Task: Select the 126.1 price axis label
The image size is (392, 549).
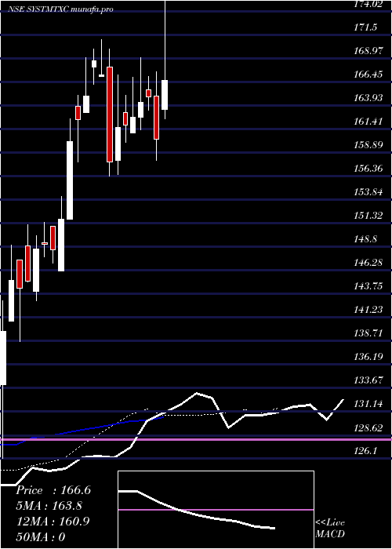Action: pyautogui.click(x=365, y=451)
